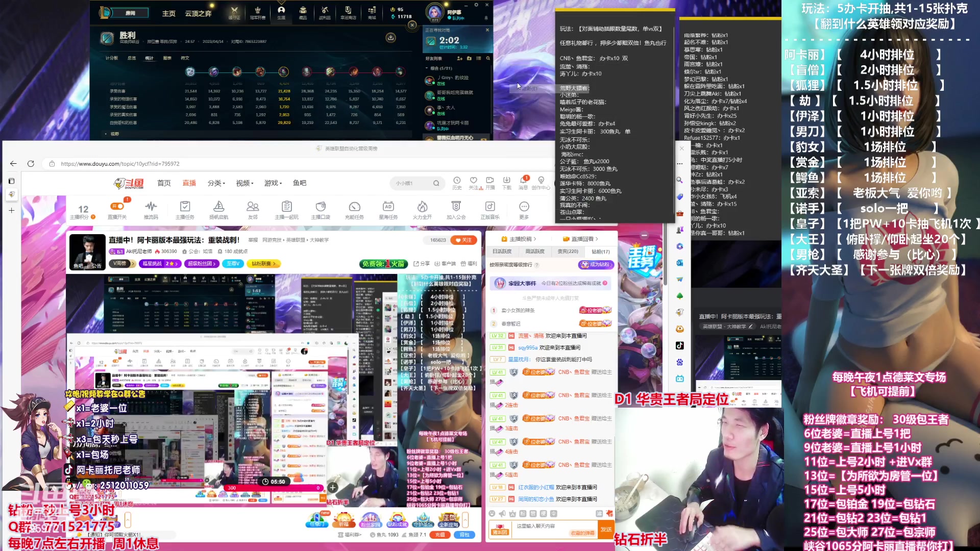The image size is (980, 551).
Task: Click the 火力全开 flame icon
Action: pos(423,209)
